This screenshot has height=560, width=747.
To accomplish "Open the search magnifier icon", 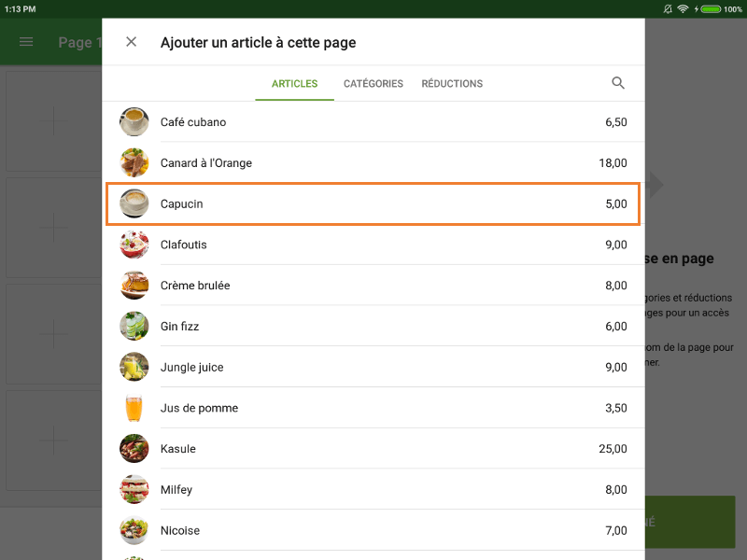I will coord(618,83).
